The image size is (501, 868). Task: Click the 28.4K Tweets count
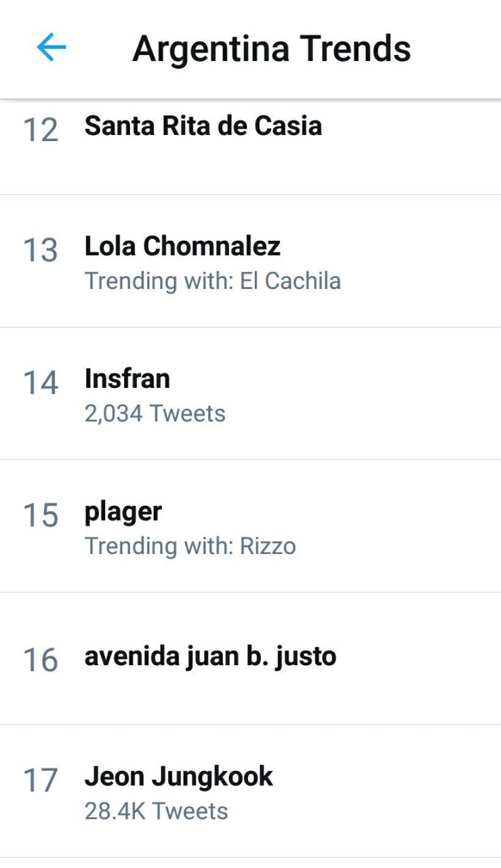pos(156,811)
